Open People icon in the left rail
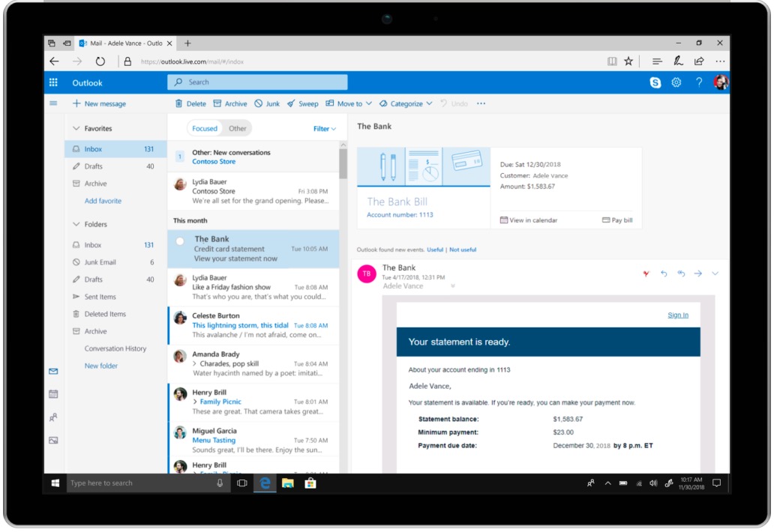This screenshot has height=532, width=774. tap(53, 417)
